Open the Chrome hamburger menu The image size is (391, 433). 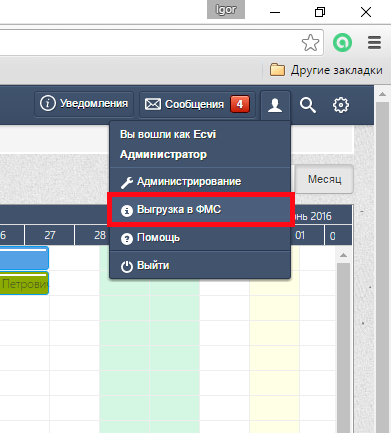coord(374,43)
